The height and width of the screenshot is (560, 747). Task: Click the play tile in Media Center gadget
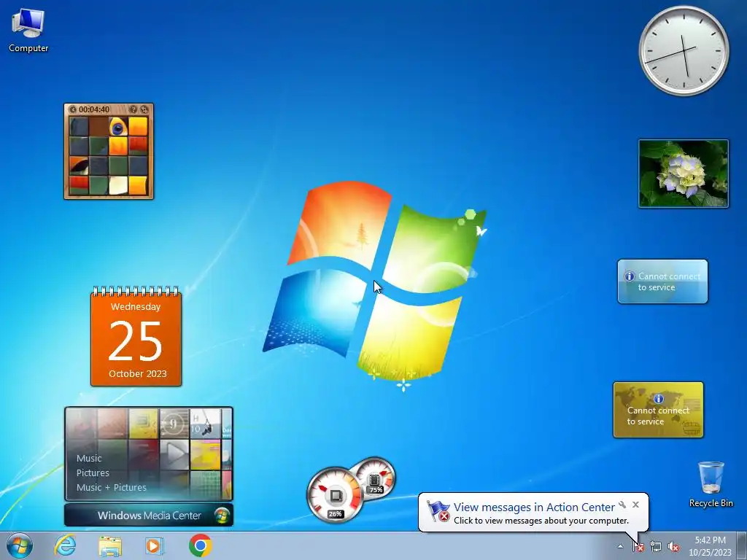(x=174, y=454)
